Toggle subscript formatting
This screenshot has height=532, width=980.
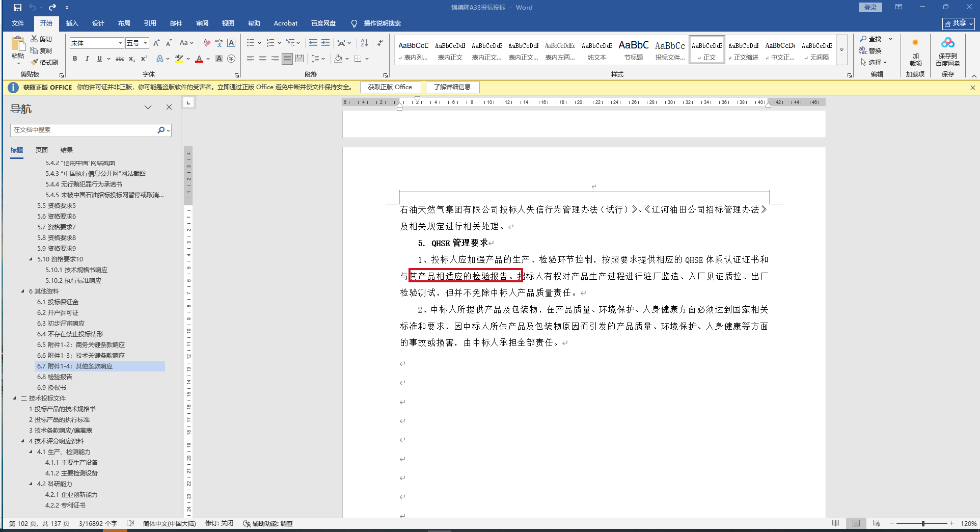click(132, 59)
